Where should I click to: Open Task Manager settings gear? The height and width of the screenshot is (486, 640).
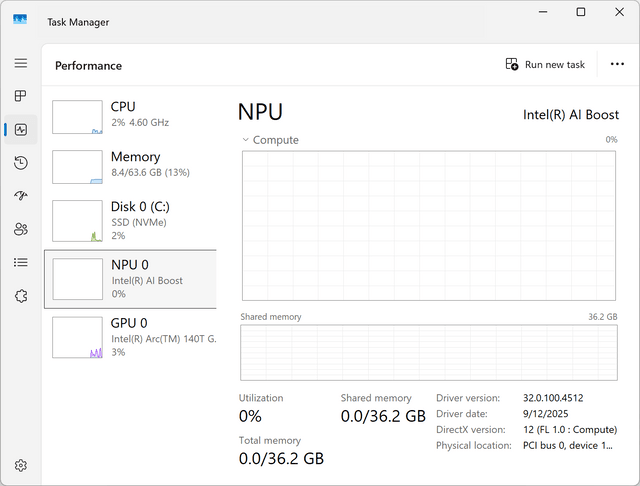[21, 465]
